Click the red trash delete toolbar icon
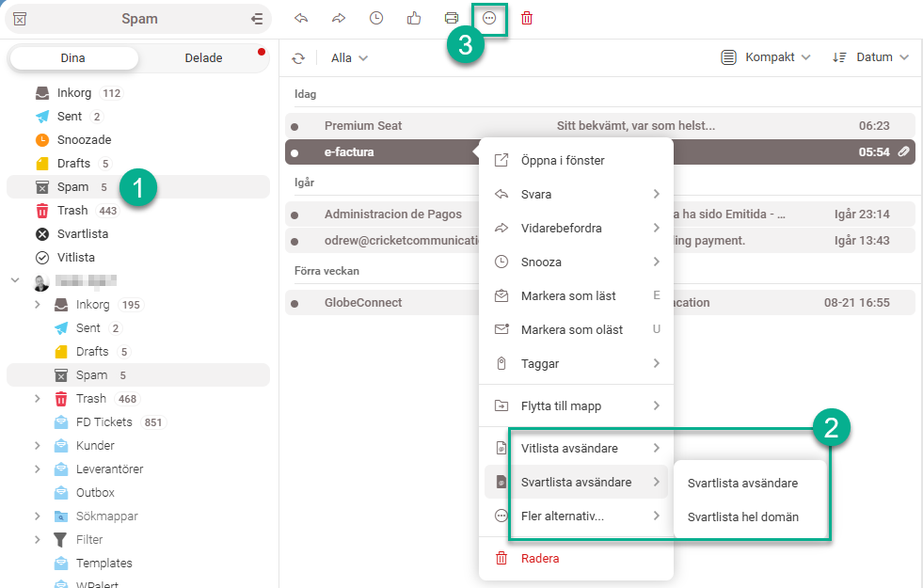The width and height of the screenshot is (923, 588). [527, 18]
